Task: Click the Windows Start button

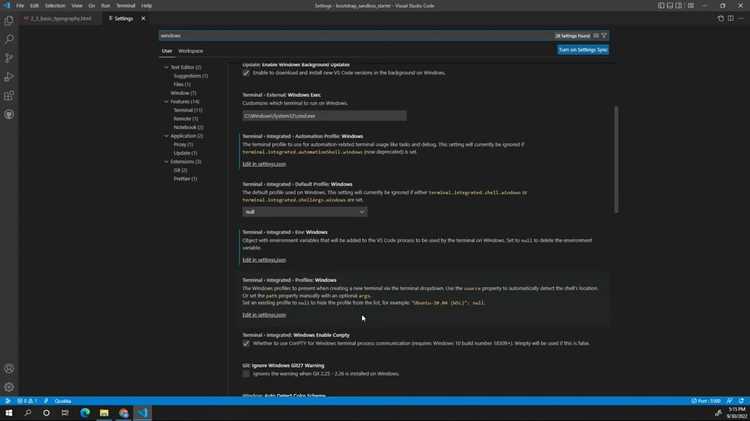Action: tap(9, 413)
